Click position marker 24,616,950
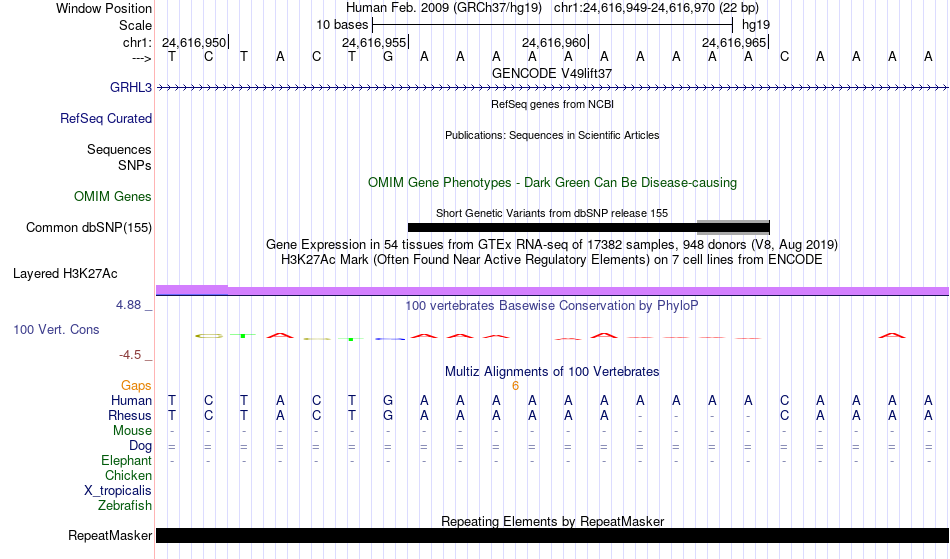Screen dimensions: 950x559 (x=194, y=42)
